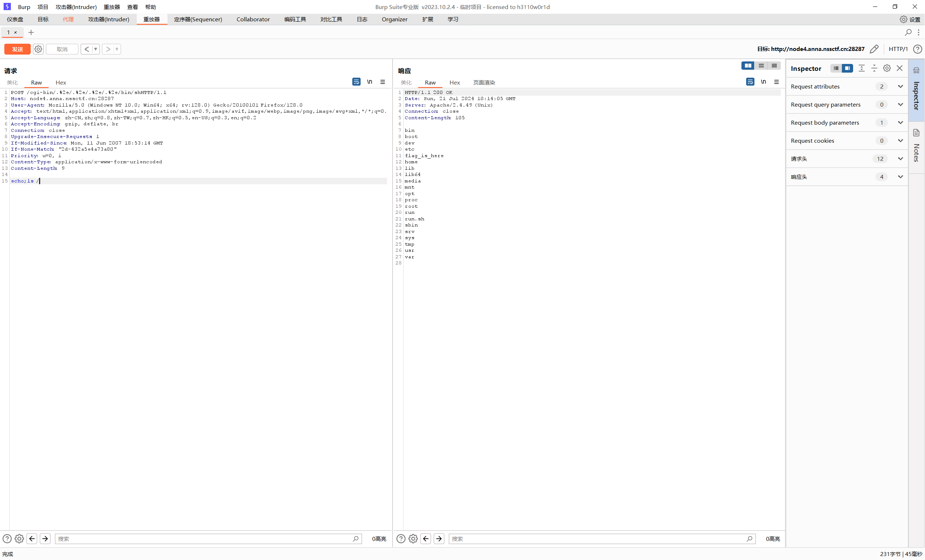Click search magnifier icon at top right
Viewport: 925px width, 560px height.
pos(908,33)
